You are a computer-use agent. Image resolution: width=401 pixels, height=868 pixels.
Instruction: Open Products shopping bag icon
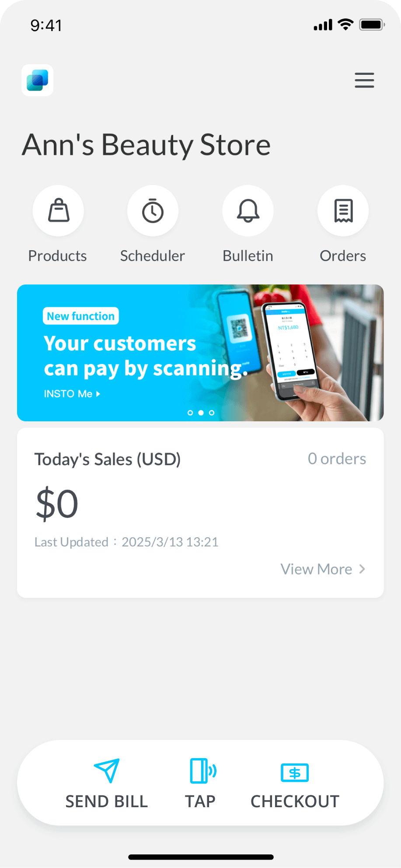[58, 211]
